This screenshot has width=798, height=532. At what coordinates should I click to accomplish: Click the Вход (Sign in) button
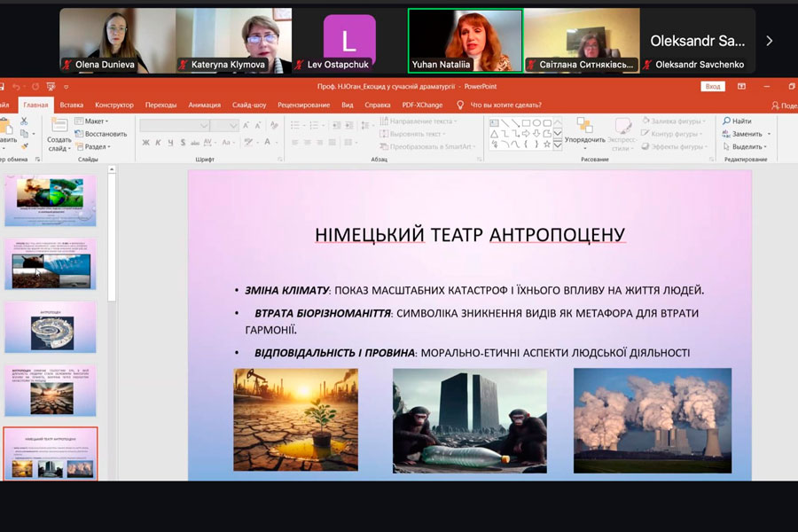pyautogui.click(x=712, y=87)
